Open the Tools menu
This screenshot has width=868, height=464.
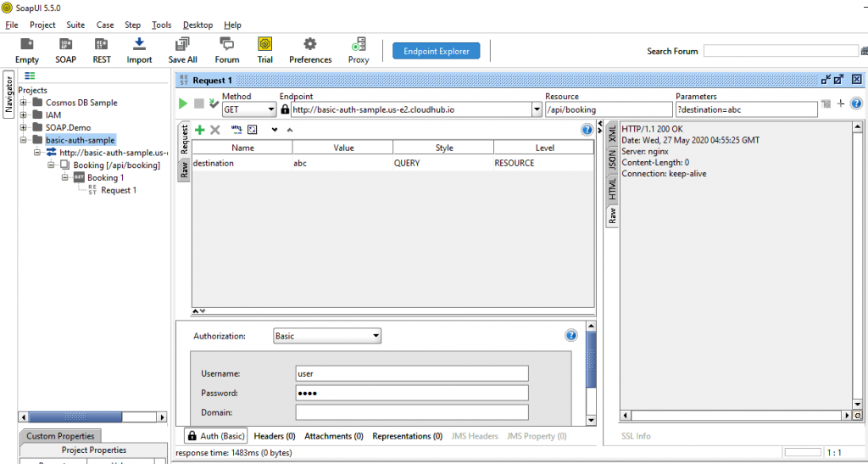[x=162, y=25]
